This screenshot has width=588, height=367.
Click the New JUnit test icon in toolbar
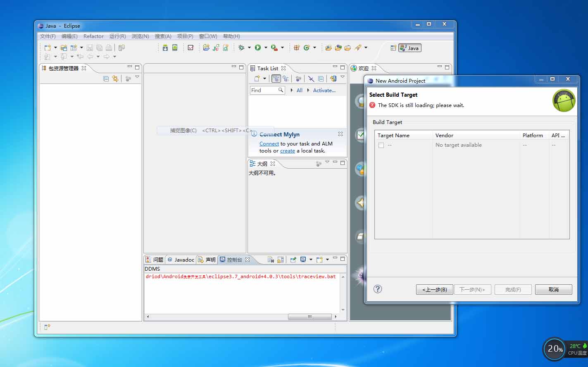[216, 48]
